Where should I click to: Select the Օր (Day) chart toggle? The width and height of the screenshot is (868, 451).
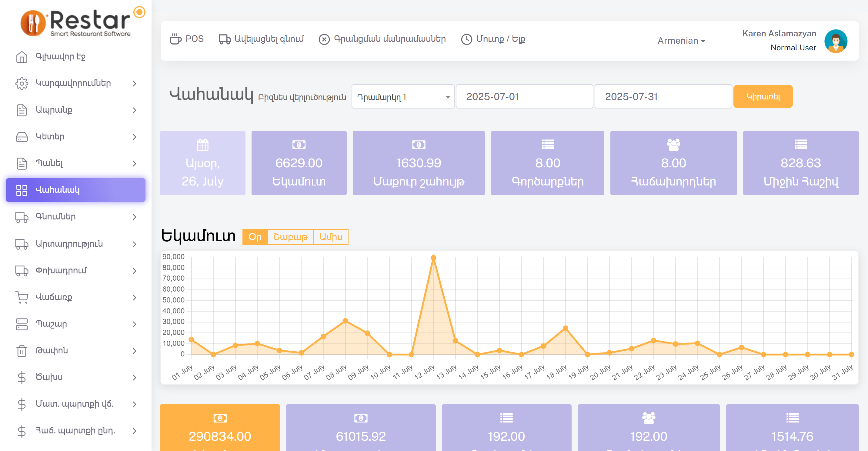click(x=255, y=237)
